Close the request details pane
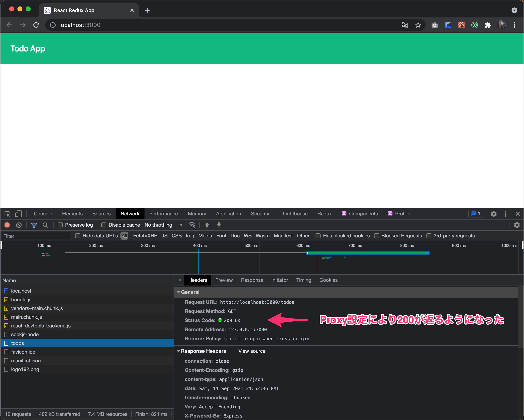Viewport: 524px width, 420px height. (x=180, y=280)
